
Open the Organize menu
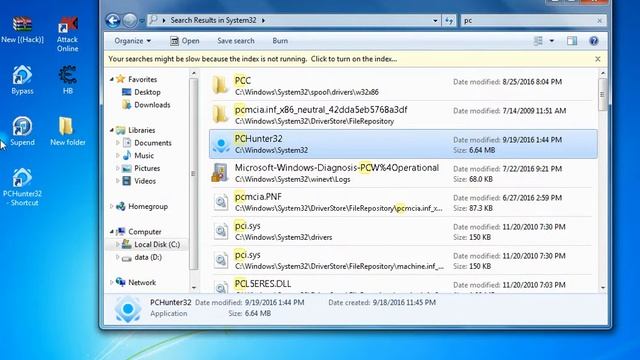tap(132, 41)
